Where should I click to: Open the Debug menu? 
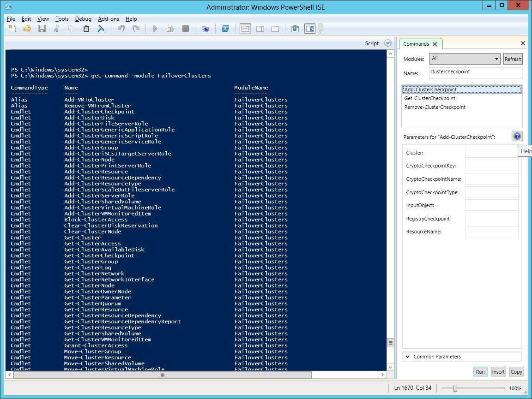click(x=83, y=19)
